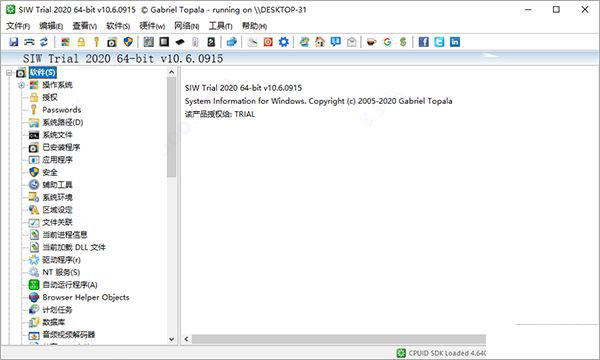The height and width of the screenshot is (360, 600).
Task: Click the envelope mail toolbar icon
Action: tap(351, 42)
